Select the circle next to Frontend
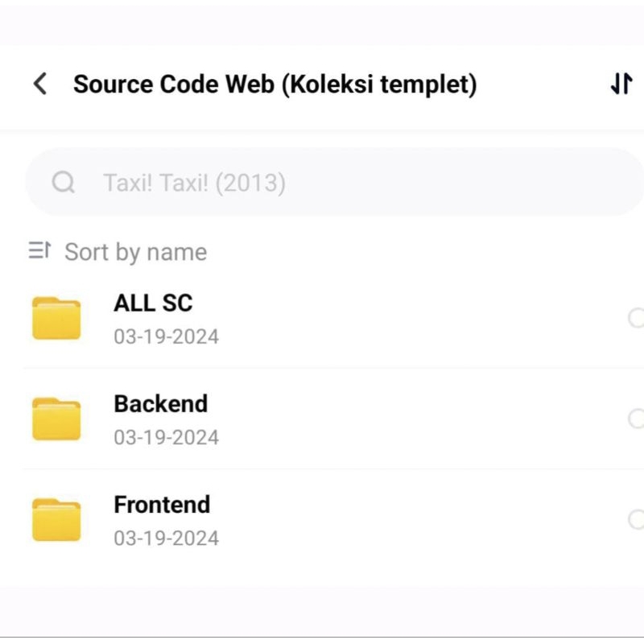This screenshot has width=644, height=644. pos(638,519)
